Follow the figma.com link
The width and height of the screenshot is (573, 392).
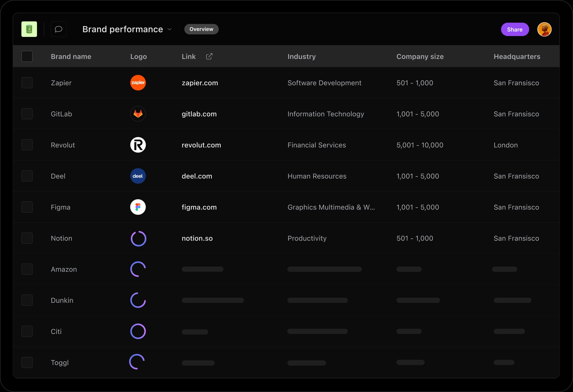(x=199, y=207)
